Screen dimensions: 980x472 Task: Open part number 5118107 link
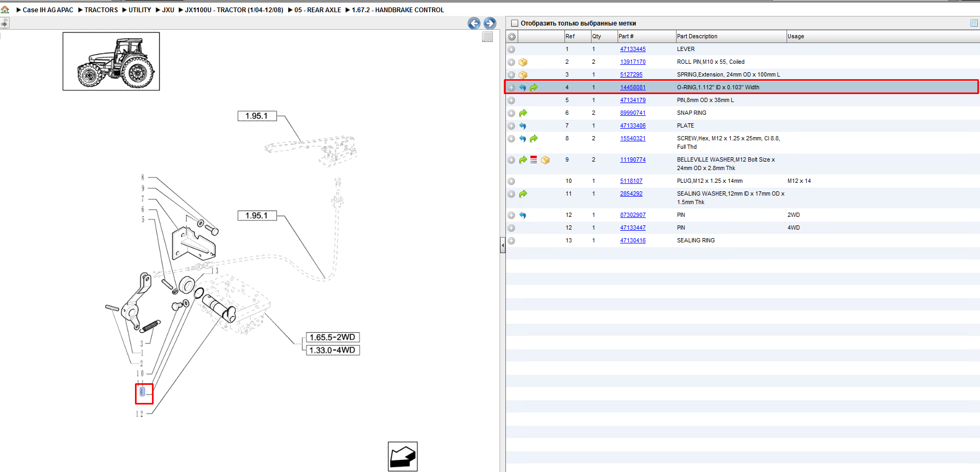coord(631,181)
